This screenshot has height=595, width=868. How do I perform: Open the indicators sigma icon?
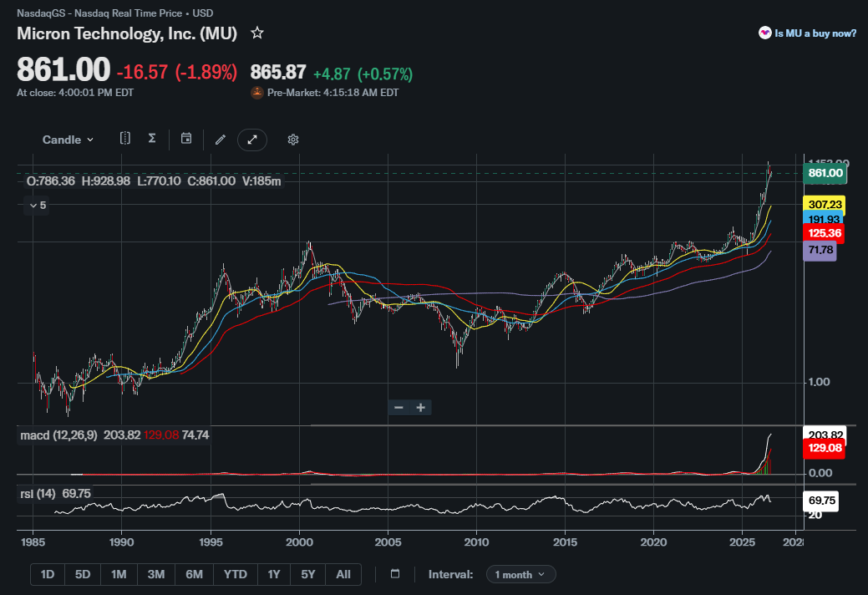[x=152, y=139]
